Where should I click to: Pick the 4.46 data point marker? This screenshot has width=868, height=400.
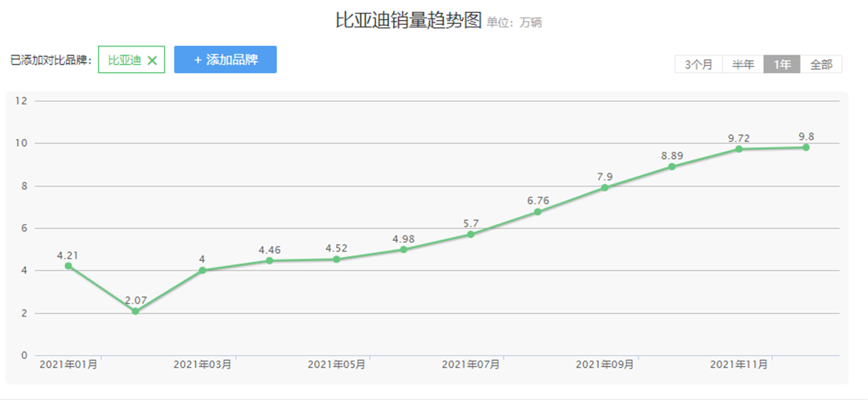[269, 261]
